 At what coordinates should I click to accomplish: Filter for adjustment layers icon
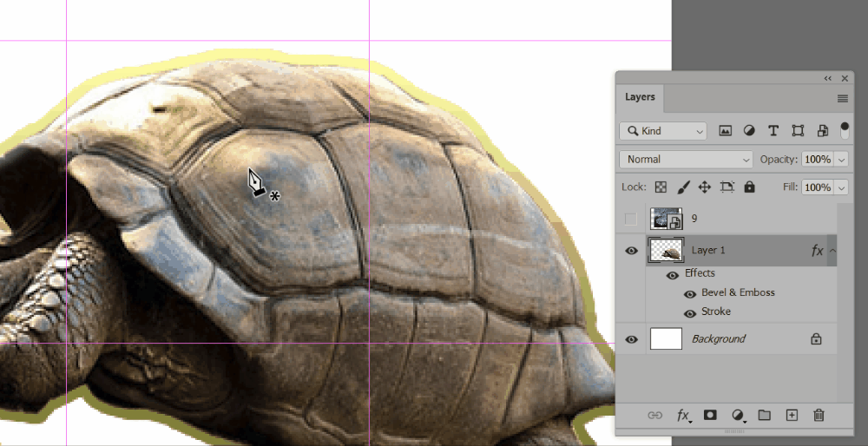click(749, 131)
